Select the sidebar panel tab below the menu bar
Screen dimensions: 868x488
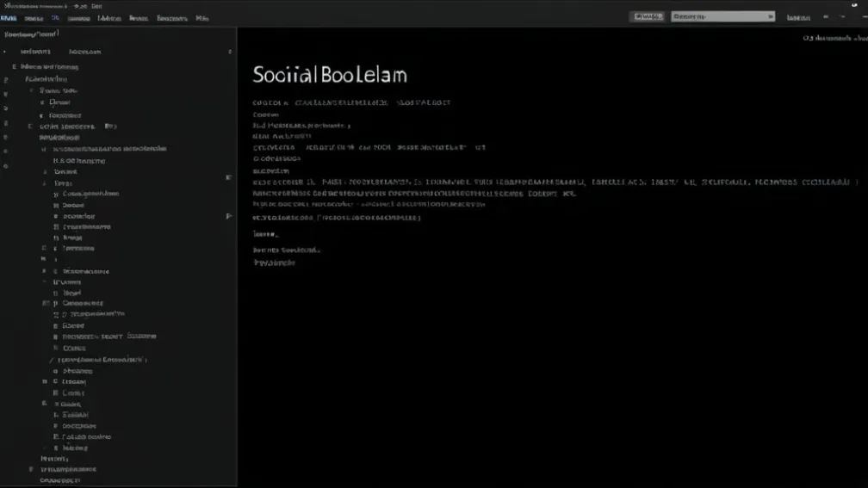pos(31,34)
